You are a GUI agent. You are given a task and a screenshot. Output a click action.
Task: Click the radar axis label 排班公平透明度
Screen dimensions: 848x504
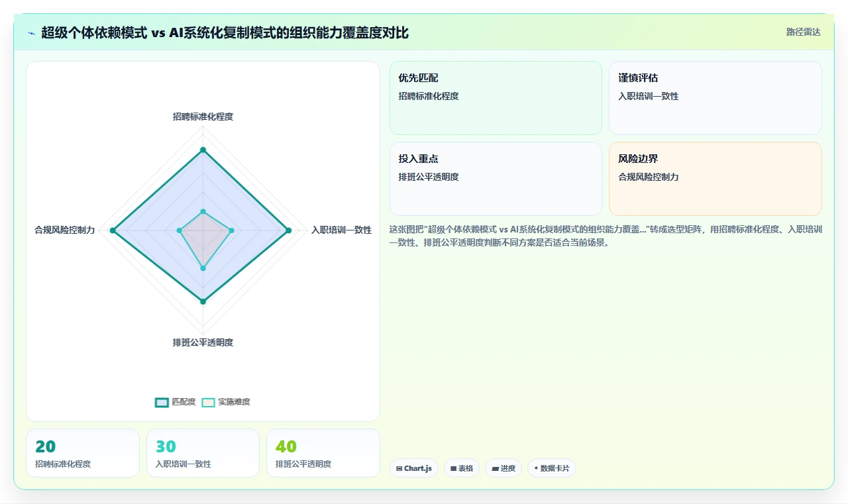pos(203,342)
